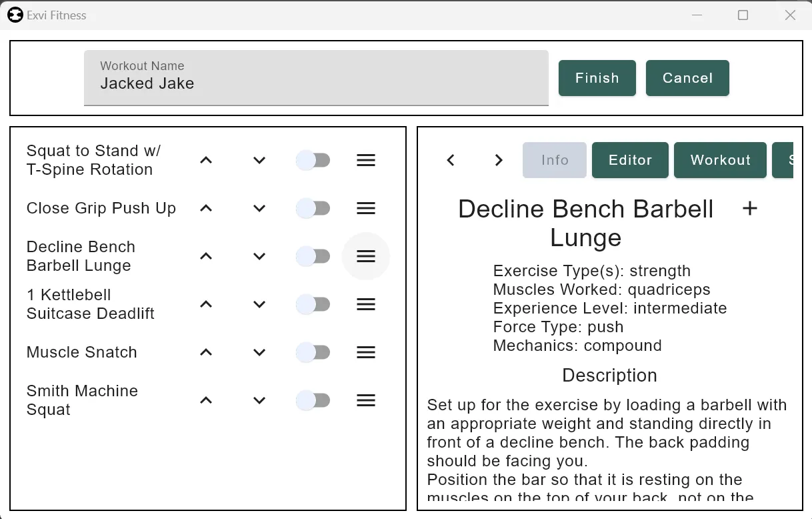The height and width of the screenshot is (519, 812).
Task: Go to the previous exercise with the left chevron
Action: [451, 160]
